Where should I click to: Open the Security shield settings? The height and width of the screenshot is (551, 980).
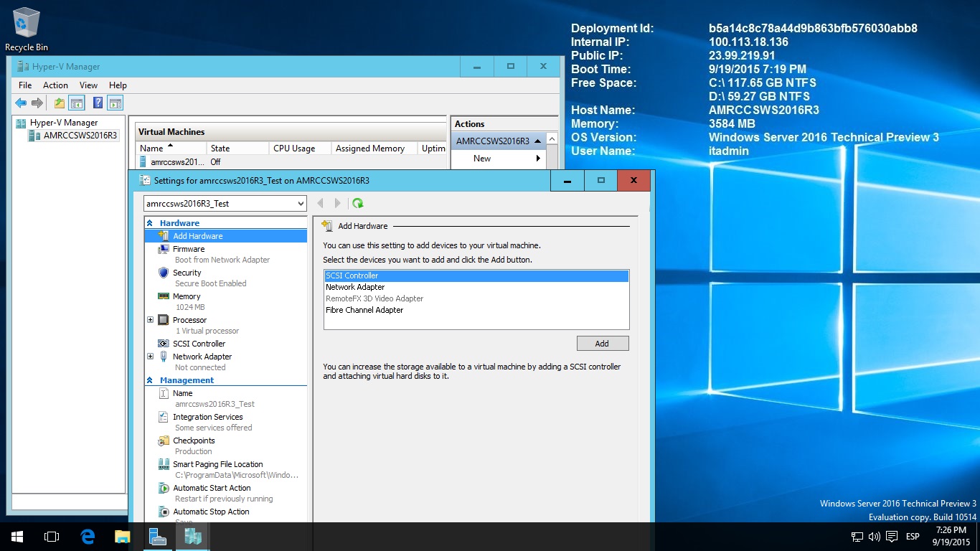click(x=164, y=273)
